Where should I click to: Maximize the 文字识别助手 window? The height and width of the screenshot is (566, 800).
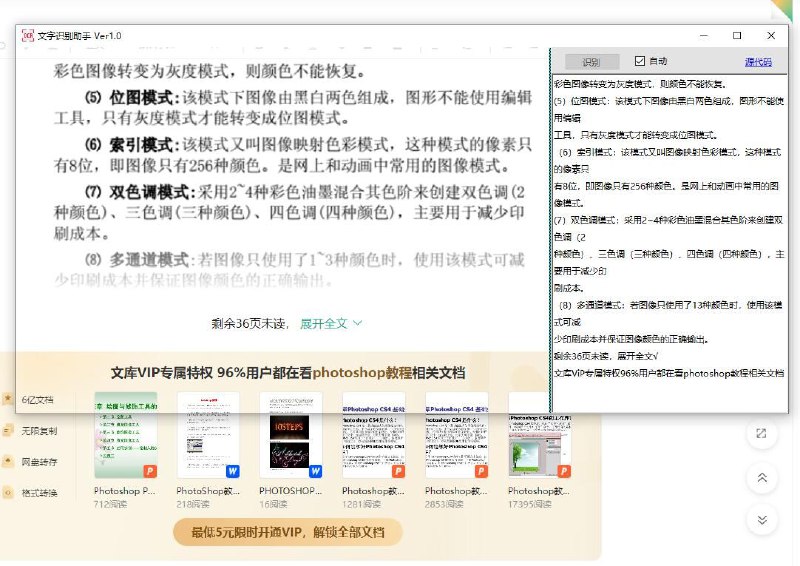point(737,36)
